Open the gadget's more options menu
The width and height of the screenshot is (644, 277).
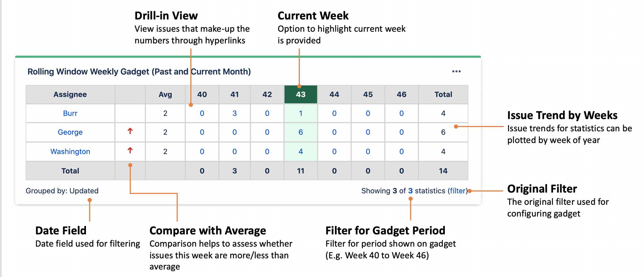[457, 71]
